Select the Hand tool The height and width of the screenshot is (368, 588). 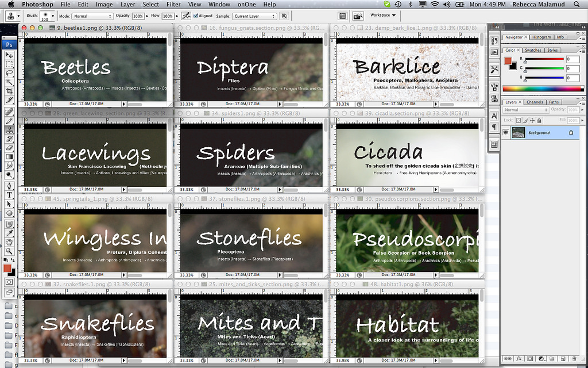[x=9, y=241]
